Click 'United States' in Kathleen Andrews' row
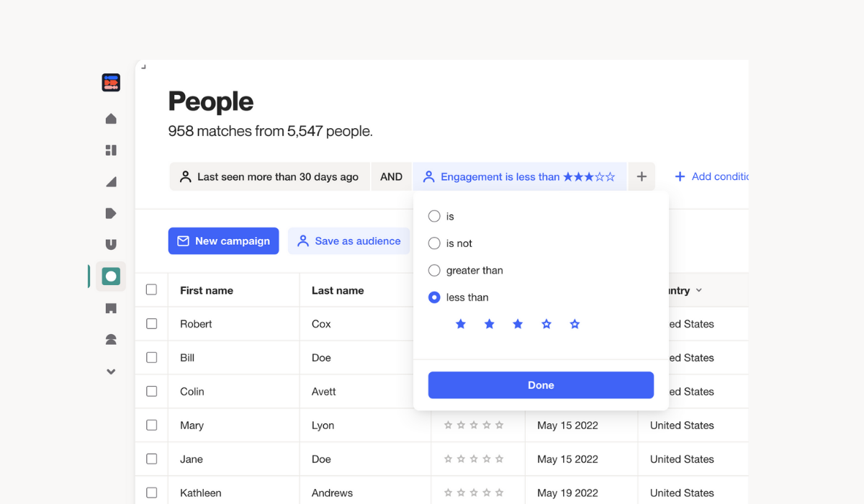 pyautogui.click(x=682, y=493)
